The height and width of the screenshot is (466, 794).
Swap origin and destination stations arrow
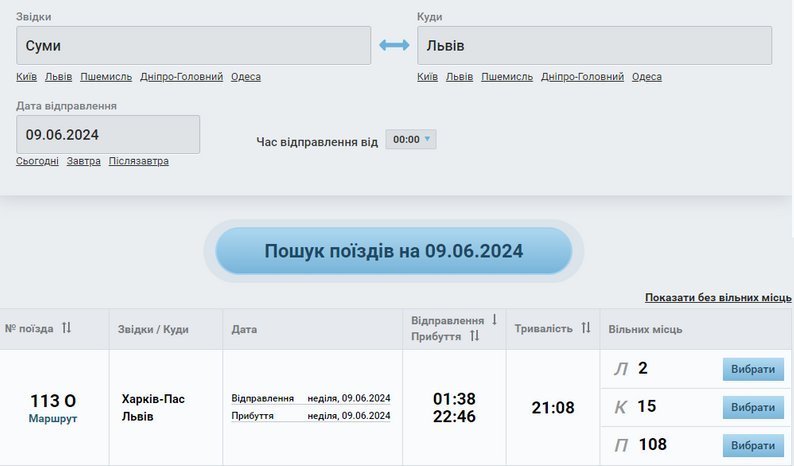394,46
